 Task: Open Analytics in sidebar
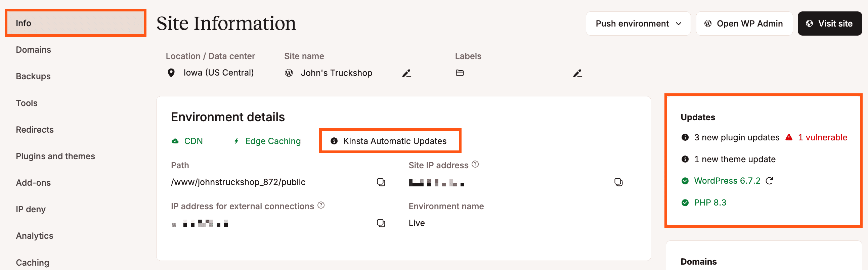[34, 236]
